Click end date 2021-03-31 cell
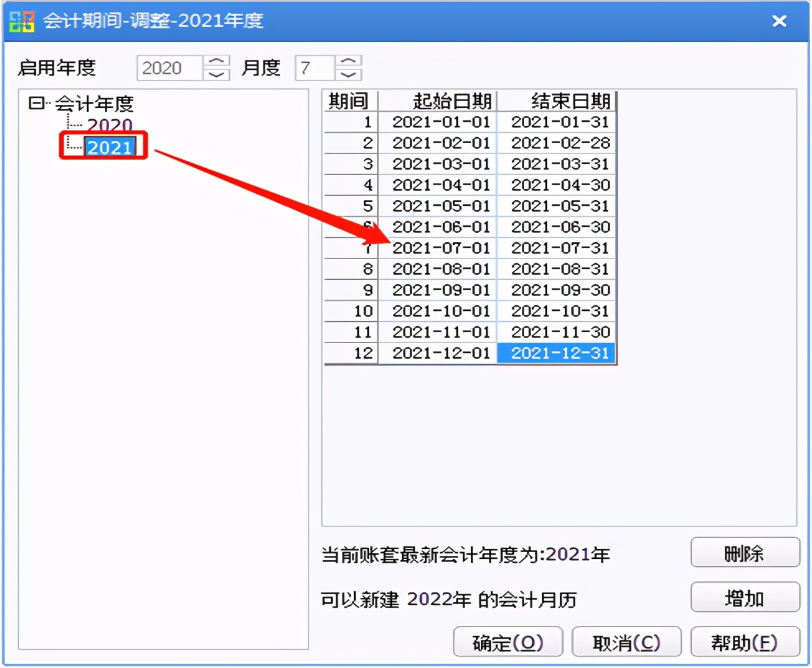This screenshot has height=668, width=812. (557, 164)
